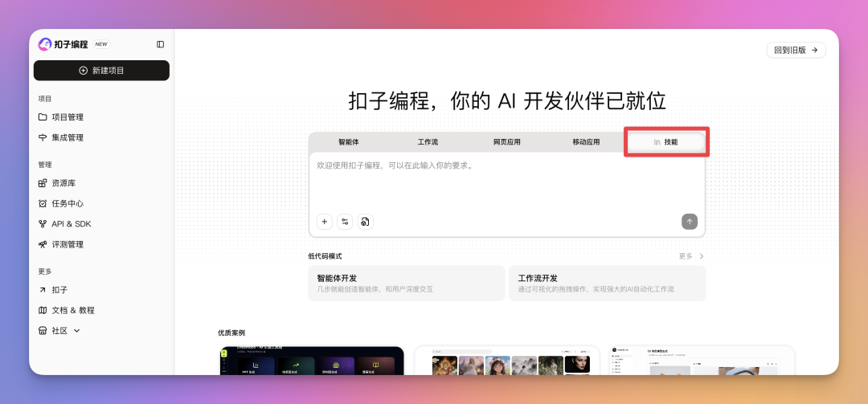Switch to the 网页应用 tab
The width and height of the screenshot is (868, 404).
point(507,142)
